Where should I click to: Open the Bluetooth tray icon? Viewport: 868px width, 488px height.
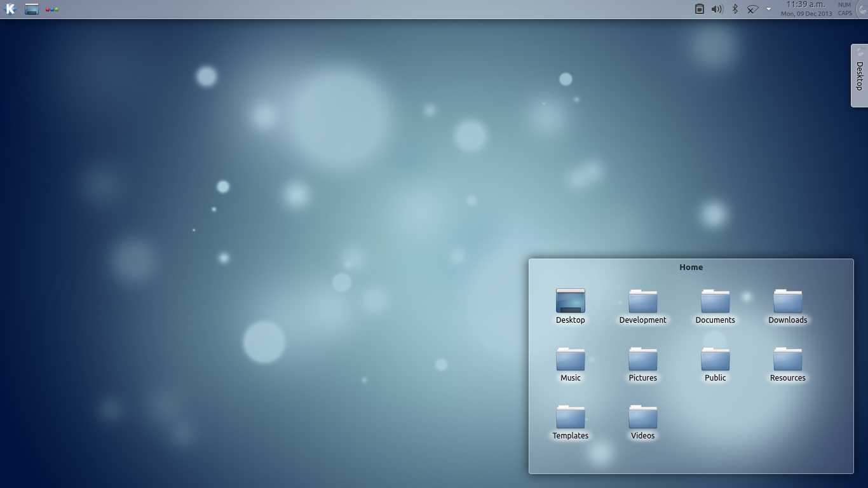(735, 9)
